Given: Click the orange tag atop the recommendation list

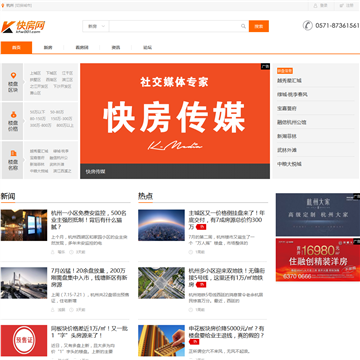Looking at the screenshot, I should 285,71.
